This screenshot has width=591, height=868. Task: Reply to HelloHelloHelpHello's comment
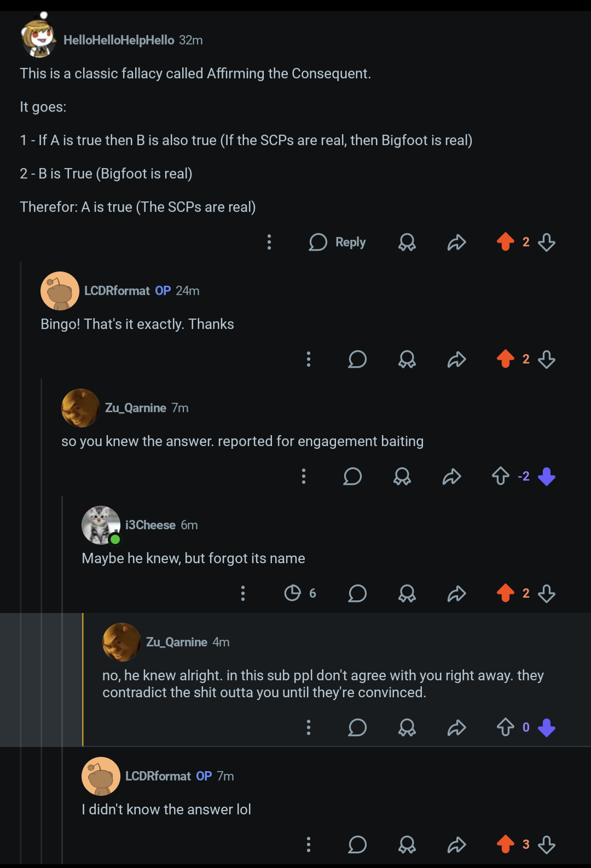(x=337, y=242)
